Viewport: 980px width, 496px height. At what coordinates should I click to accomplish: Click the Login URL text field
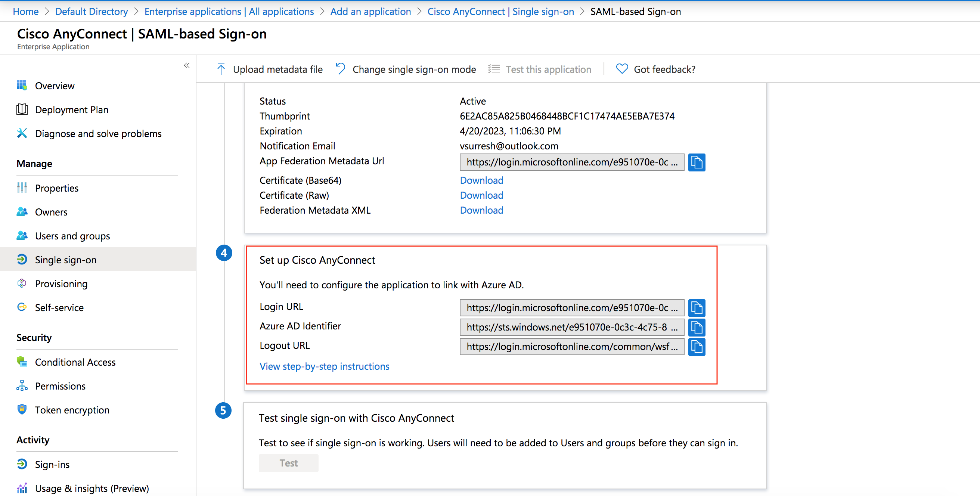[571, 308]
